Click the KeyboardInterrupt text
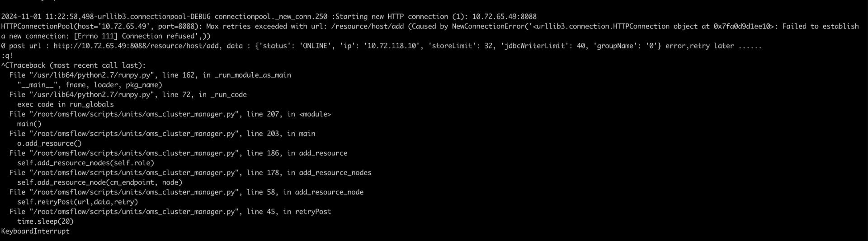Screen dimensions: 868x241 35,231
